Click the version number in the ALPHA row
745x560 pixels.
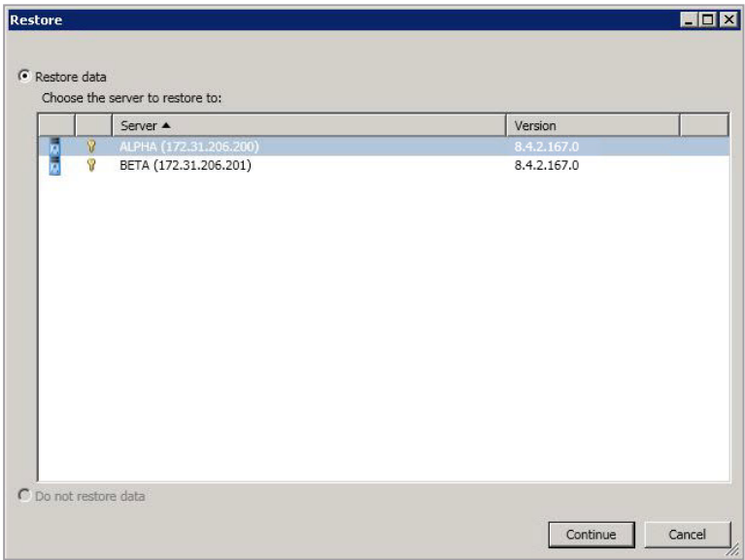coord(546,147)
